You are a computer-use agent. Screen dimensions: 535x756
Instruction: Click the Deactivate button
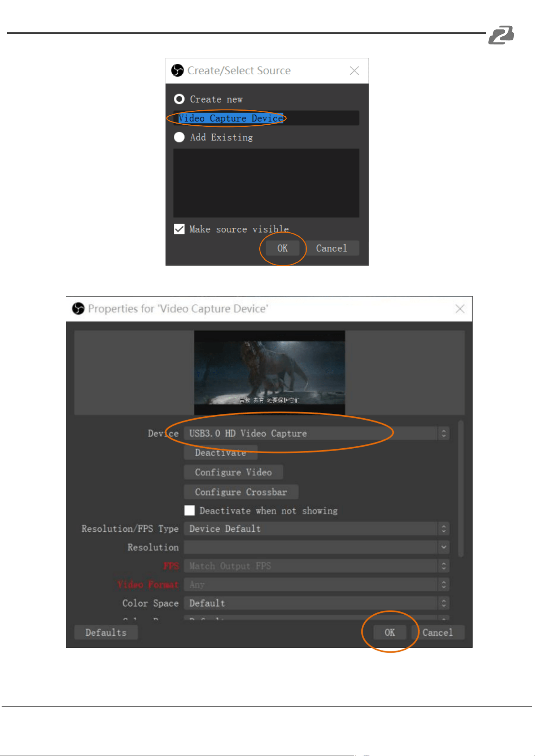coord(220,453)
